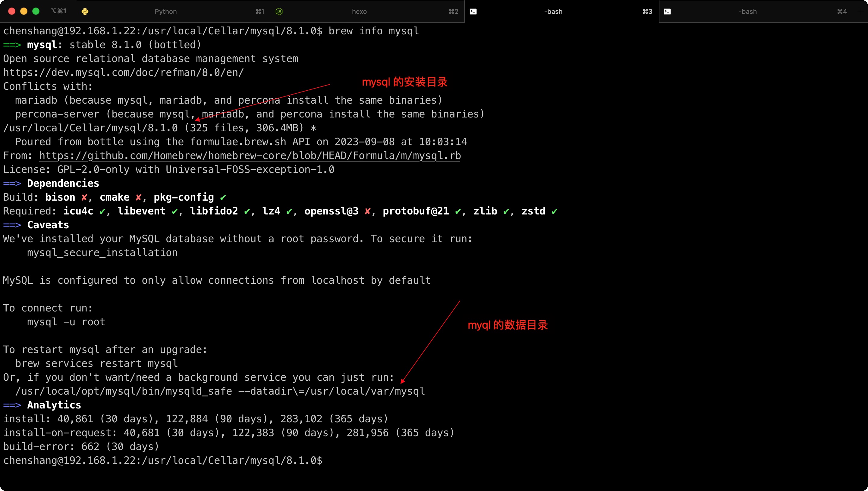The image size is (868, 491).
Task: Click the mysqld_safe datadir command line
Action: click(220, 391)
